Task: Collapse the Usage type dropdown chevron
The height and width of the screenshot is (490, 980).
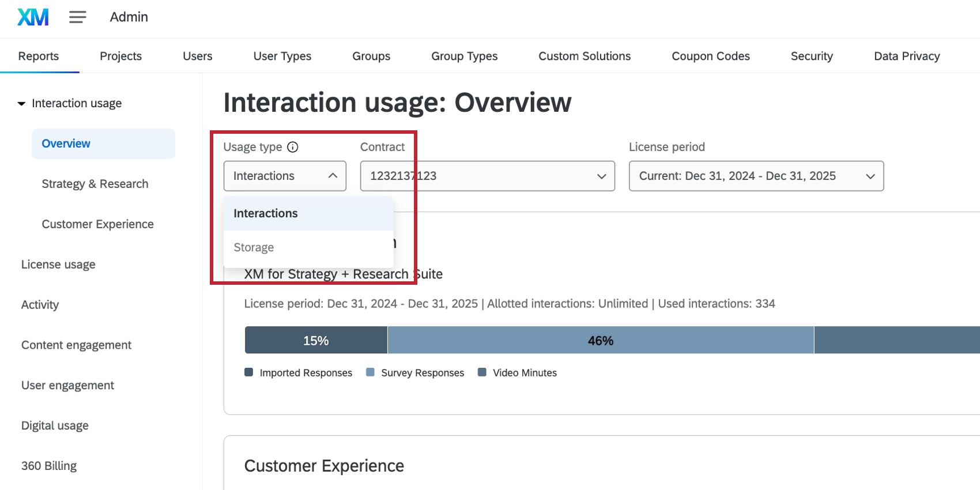Action: point(333,176)
